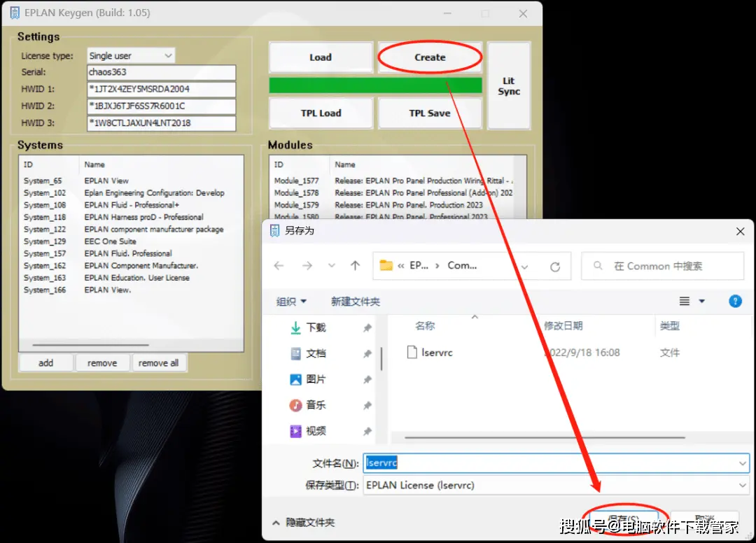756x543 pixels.
Task: Click the breadcrumb arrow after EP...
Action: coord(437,265)
